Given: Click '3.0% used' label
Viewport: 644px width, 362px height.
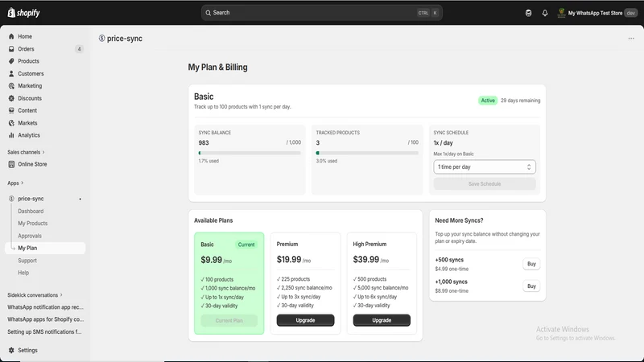Looking at the screenshot, I should click(x=327, y=161).
